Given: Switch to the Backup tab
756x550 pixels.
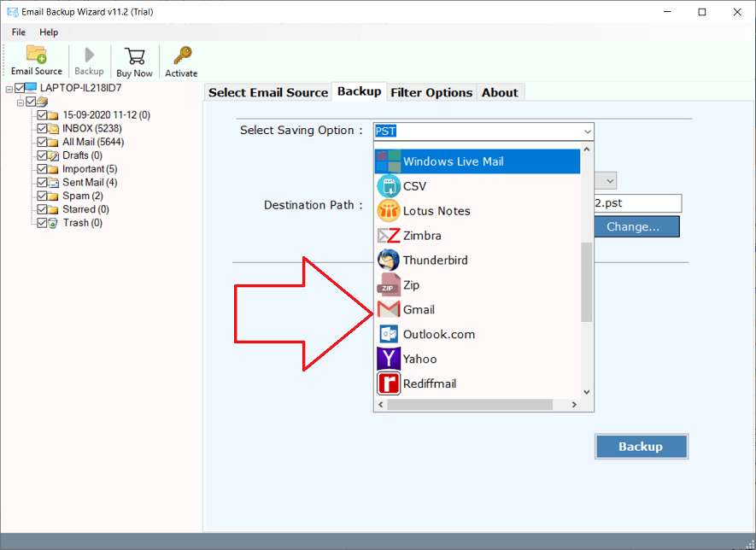Looking at the screenshot, I should click(x=359, y=91).
